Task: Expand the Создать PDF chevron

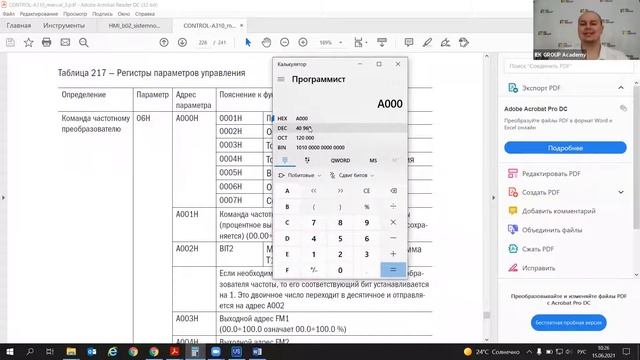Action: pyautogui.click(x=621, y=192)
